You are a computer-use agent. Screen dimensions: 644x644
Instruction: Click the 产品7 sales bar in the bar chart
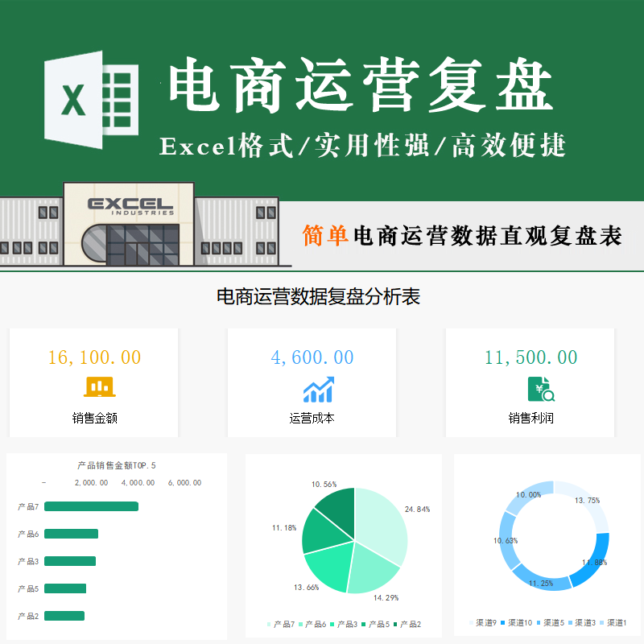click(93, 507)
